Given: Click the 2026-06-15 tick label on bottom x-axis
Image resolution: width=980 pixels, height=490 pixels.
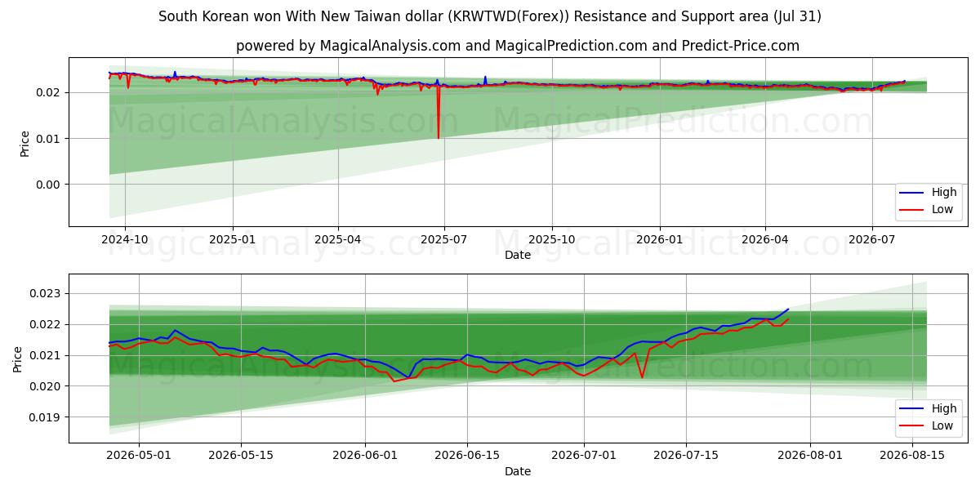Looking at the screenshot, I should click(468, 456).
